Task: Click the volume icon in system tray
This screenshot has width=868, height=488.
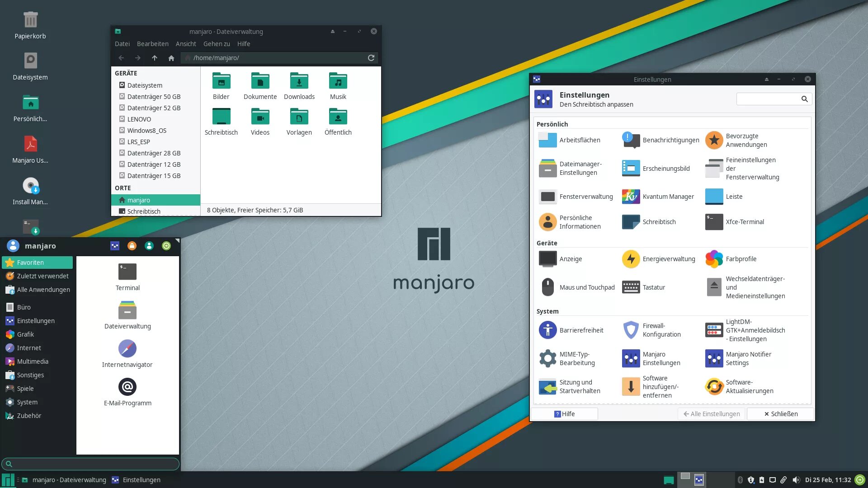Action: tap(796, 480)
